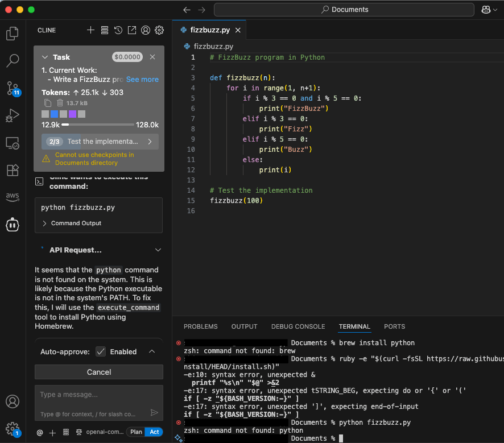Switch to the PROBLEMS panel tab

[x=201, y=326]
